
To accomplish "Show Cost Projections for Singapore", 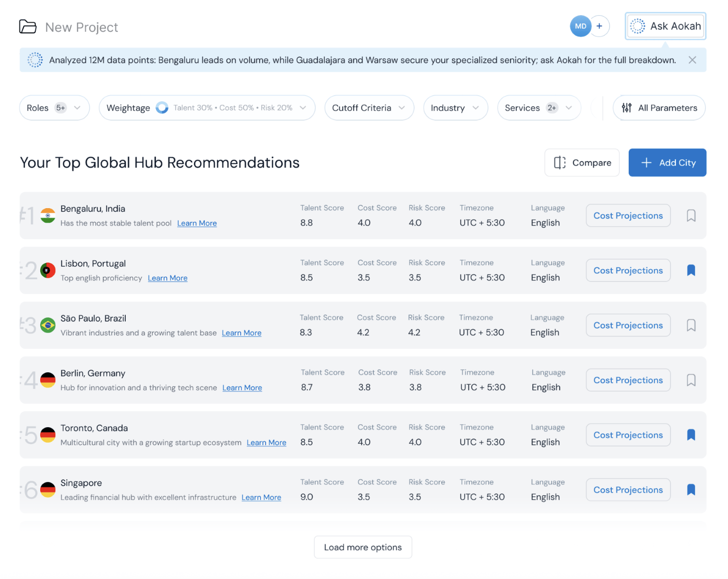I will 628,490.
